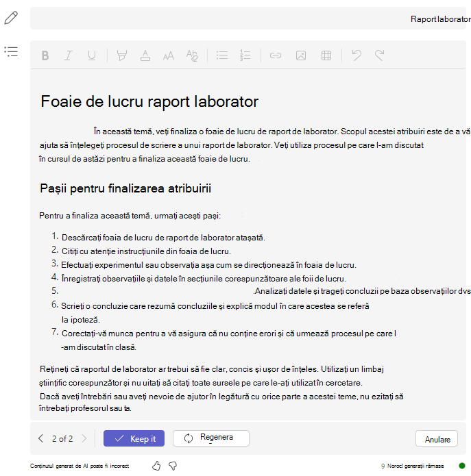This screenshot has height=476, width=471.
Task: Click text Conținutul generat de AI poate fi incorect
Action: [x=80, y=466]
